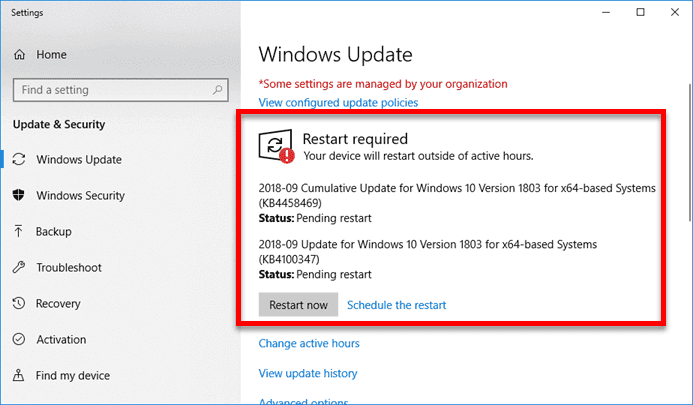Click the Windows Security shield icon

19,195
